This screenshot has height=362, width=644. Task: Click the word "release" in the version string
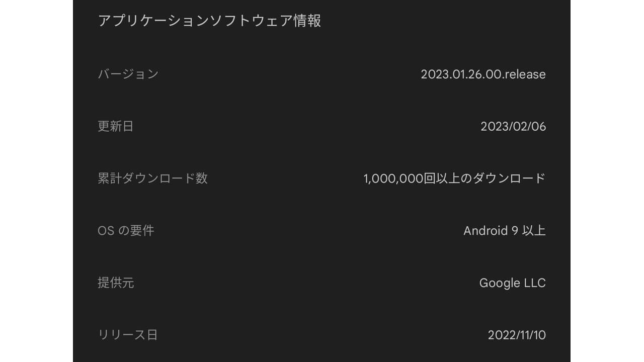pyautogui.click(x=525, y=74)
